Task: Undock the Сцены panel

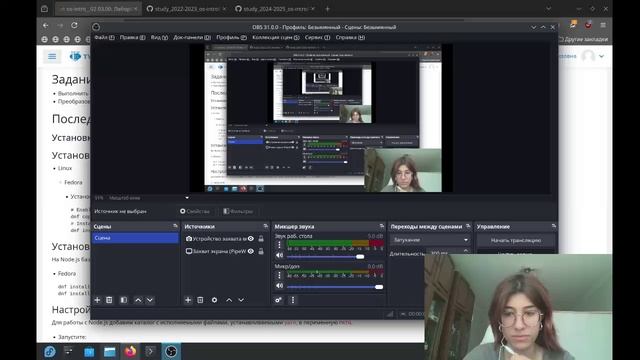Action: (x=176, y=226)
